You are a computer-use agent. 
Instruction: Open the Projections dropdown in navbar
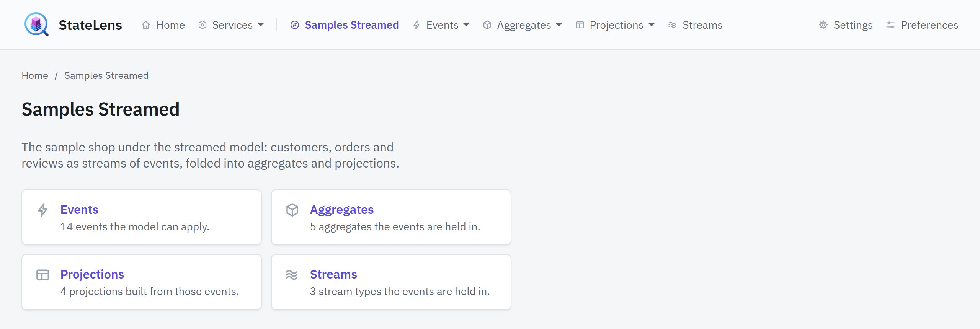[616, 25]
